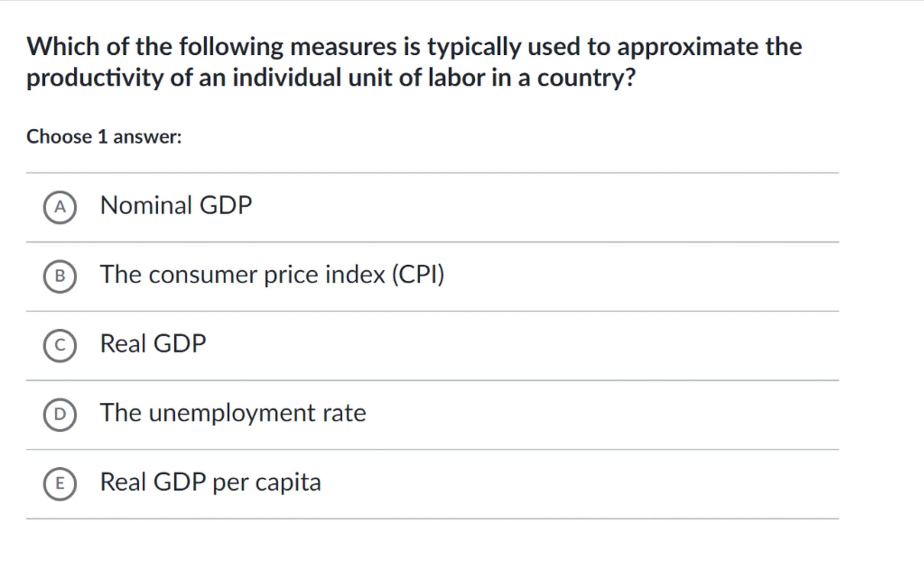Click the word "measures" in the question

(343, 47)
